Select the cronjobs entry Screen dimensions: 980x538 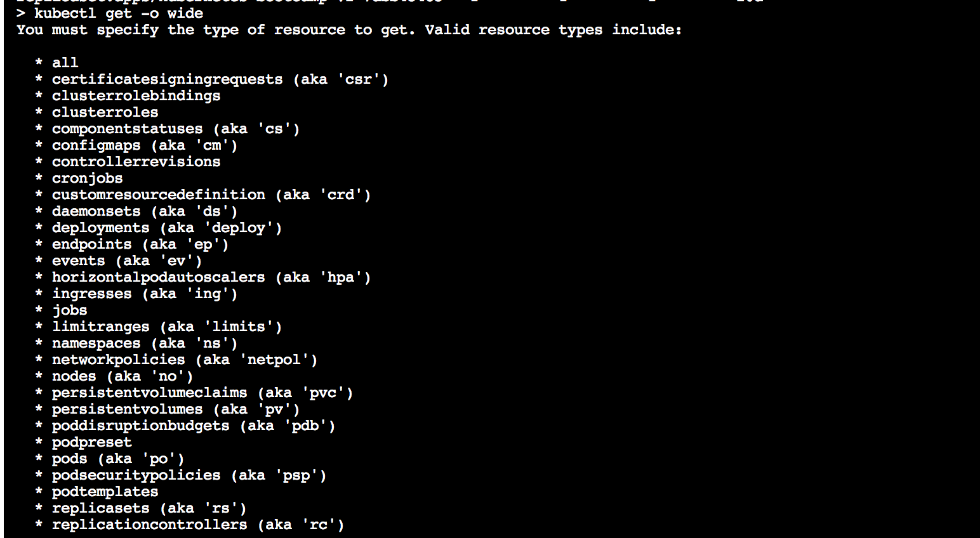tap(87, 178)
